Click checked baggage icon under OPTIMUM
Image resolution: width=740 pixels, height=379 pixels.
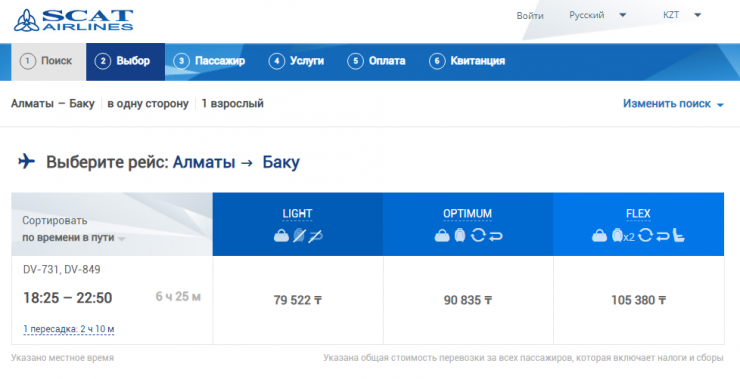(460, 235)
